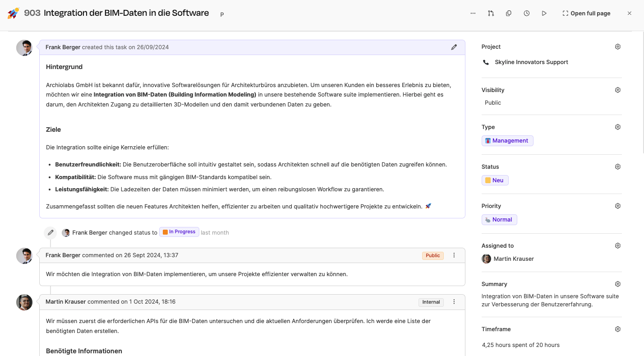Image resolution: width=644 pixels, height=356 pixels.
Task: Click the copy task icon in header
Action: coord(509,14)
